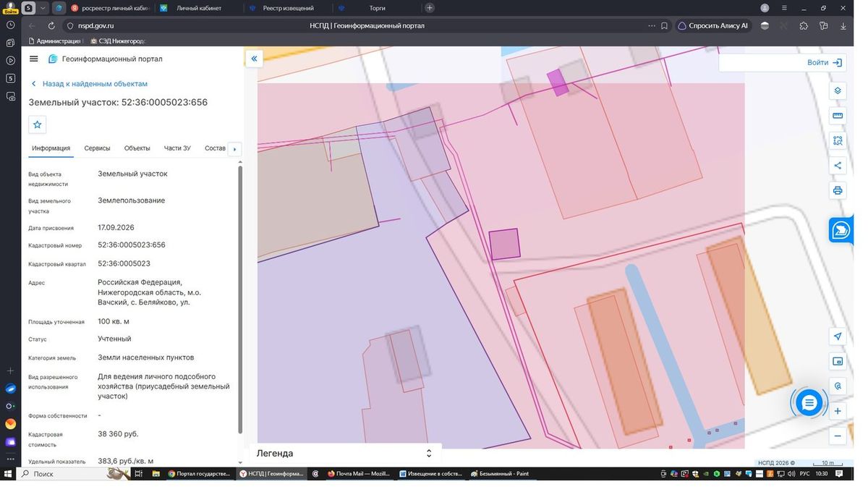Switch to browser tab Торги
Viewport: 868px width, 500px height.
tap(375, 8)
